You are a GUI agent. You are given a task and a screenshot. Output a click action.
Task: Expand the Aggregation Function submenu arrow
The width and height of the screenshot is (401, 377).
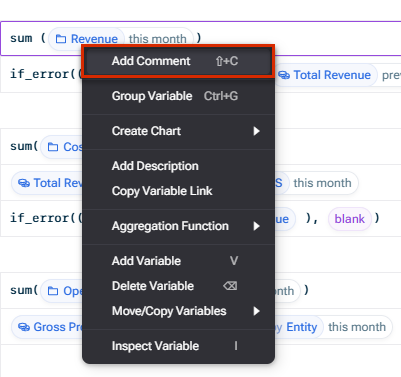[x=256, y=226]
